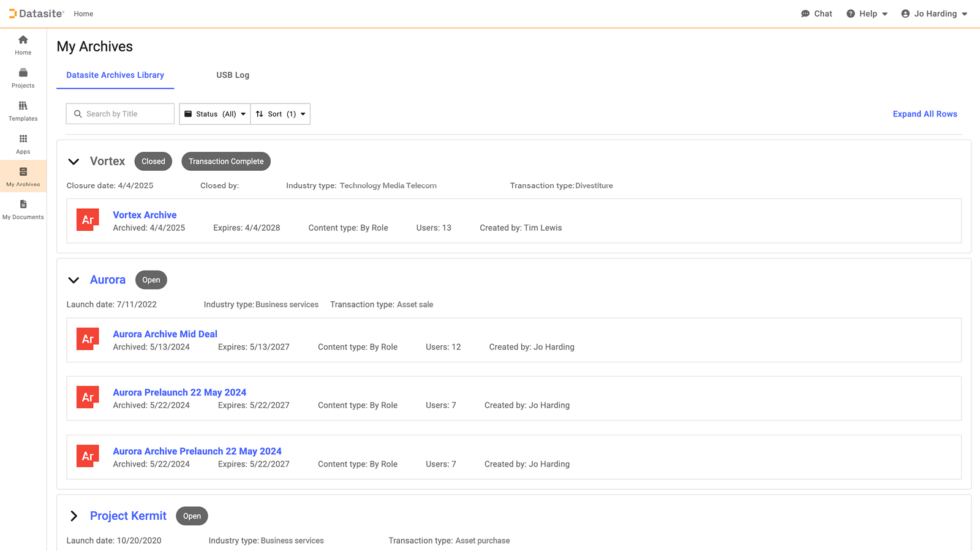Open Projects from the sidebar
This screenshot has height=551, width=980.
click(23, 73)
